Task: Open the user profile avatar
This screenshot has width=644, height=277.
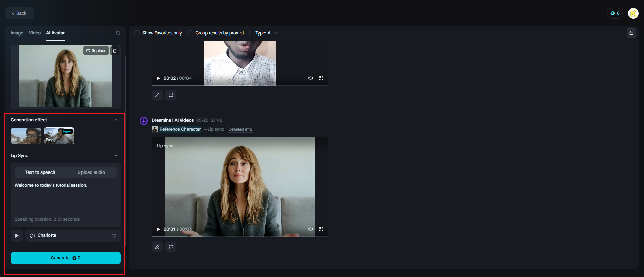Action: (633, 13)
